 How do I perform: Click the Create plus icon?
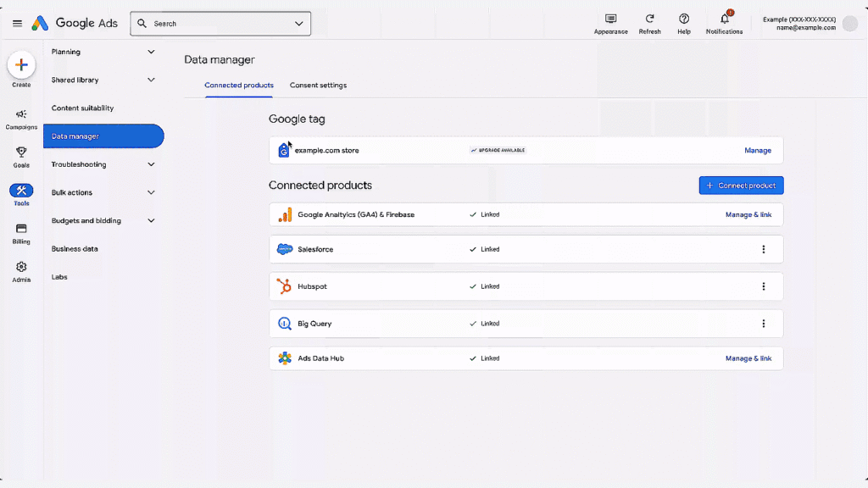[x=20, y=64]
